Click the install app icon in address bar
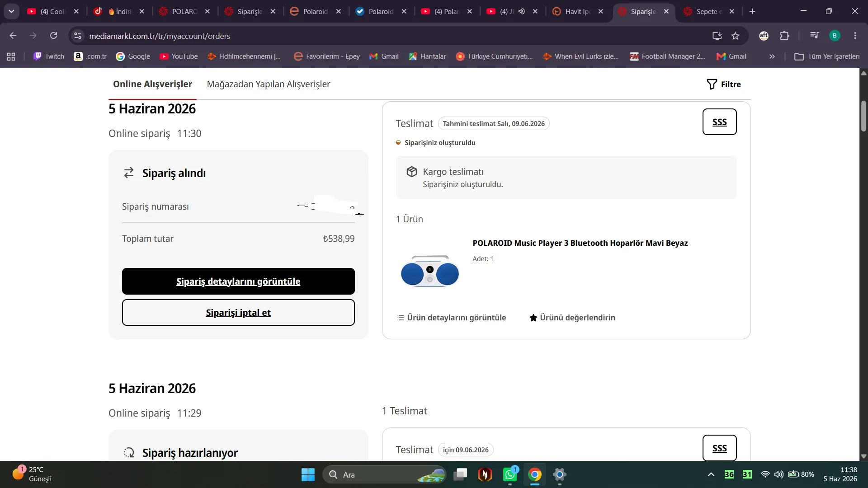The width and height of the screenshot is (868, 488). tap(717, 36)
